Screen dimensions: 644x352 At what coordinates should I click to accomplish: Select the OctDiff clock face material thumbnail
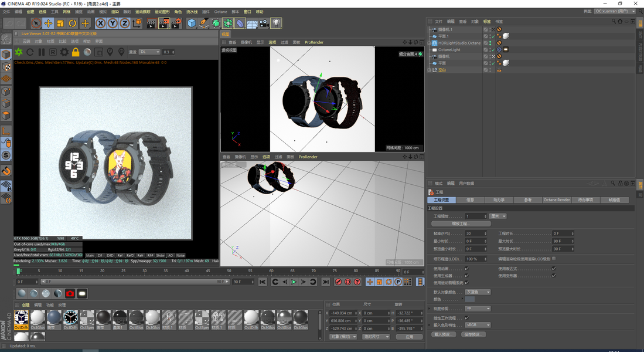70,320
